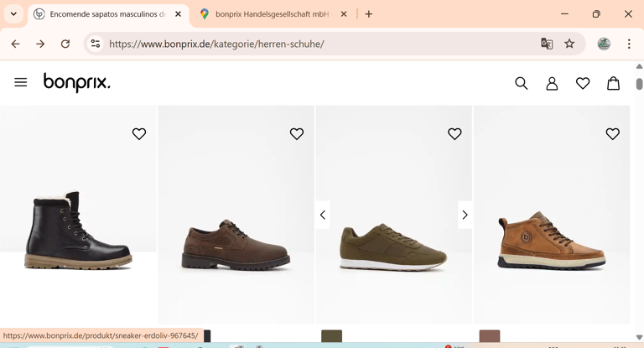The height and width of the screenshot is (348, 644).
Task: Open the bonprix hamburger menu
Action: pyautogui.click(x=21, y=82)
